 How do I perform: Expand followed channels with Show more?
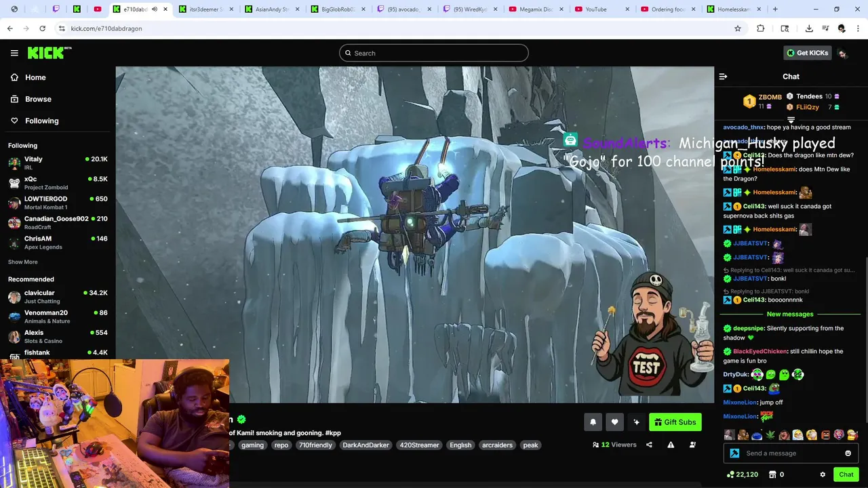tap(22, 262)
